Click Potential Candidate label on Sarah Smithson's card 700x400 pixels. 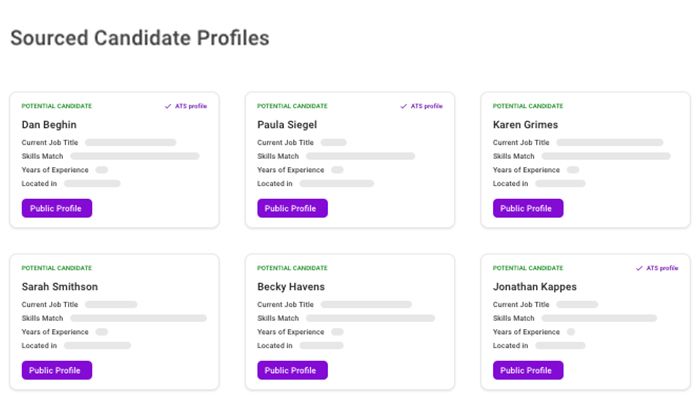pyautogui.click(x=56, y=268)
